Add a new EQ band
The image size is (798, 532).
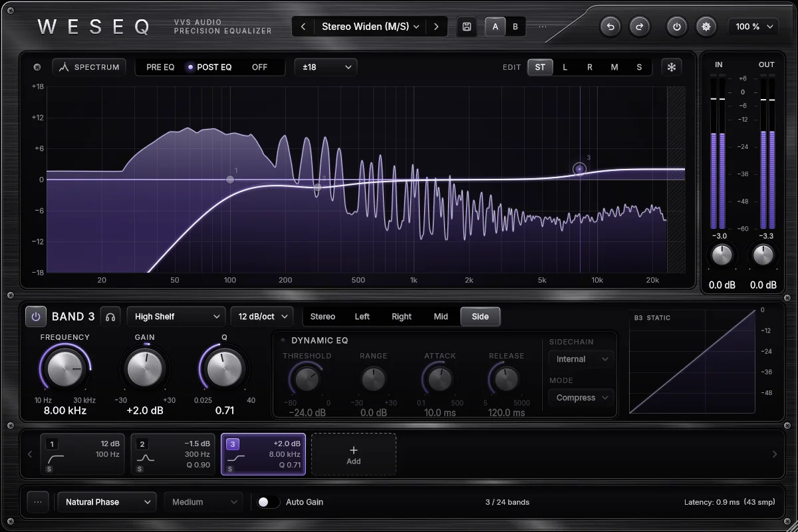point(354,455)
